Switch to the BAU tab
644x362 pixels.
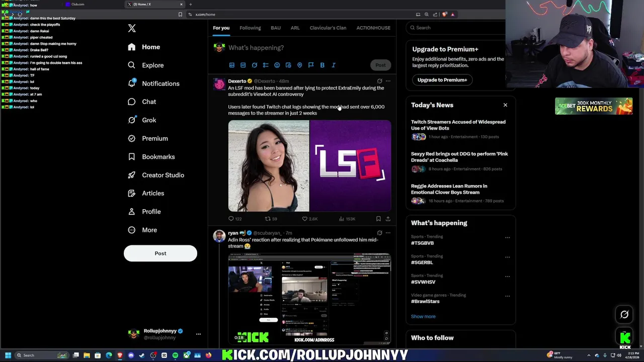pos(276,28)
